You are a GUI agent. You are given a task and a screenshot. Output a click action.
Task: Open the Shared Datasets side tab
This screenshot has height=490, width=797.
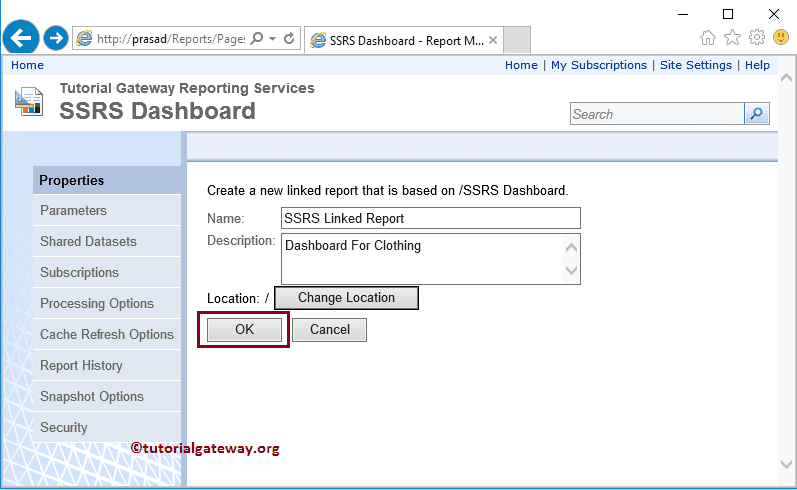pyautogui.click(x=107, y=241)
